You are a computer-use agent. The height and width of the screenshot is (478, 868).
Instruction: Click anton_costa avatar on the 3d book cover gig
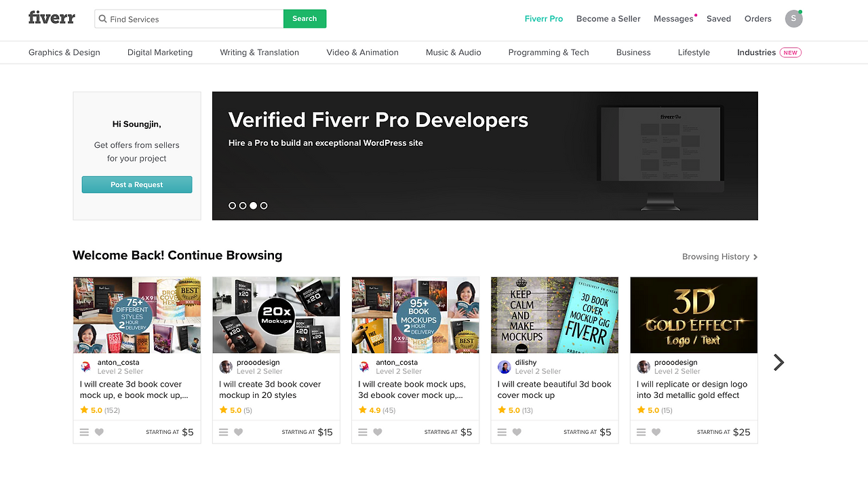(86, 367)
